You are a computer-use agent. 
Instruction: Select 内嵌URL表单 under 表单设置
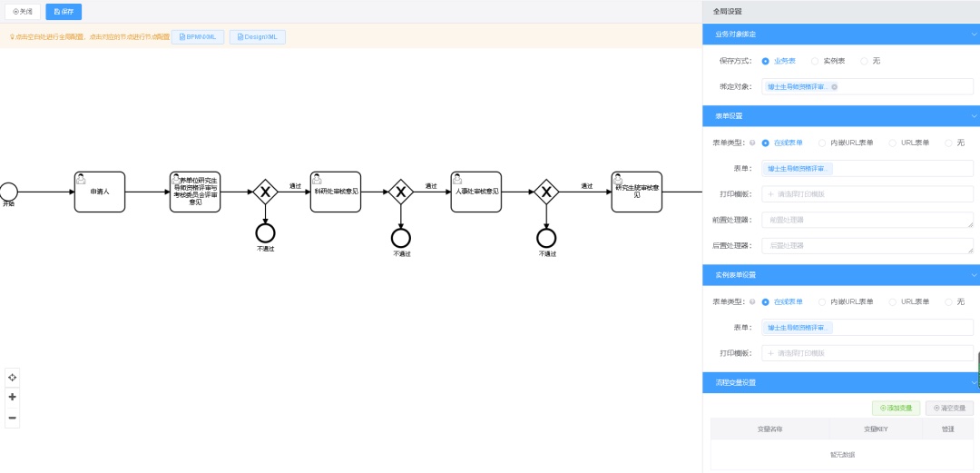coord(822,143)
